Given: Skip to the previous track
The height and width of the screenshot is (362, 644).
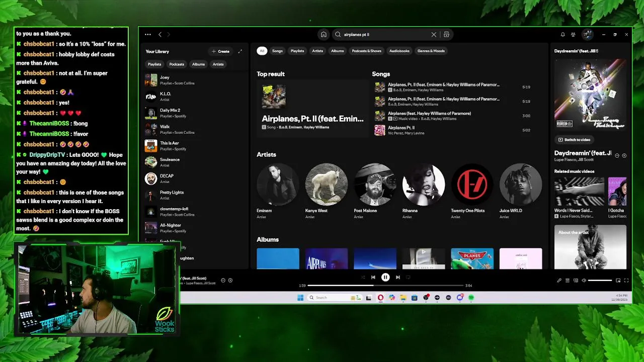Looking at the screenshot, I should coord(373,277).
